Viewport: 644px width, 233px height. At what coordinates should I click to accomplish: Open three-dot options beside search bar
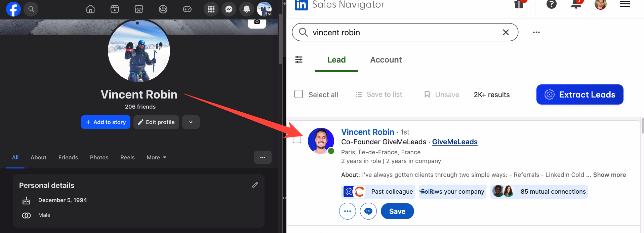536,32
